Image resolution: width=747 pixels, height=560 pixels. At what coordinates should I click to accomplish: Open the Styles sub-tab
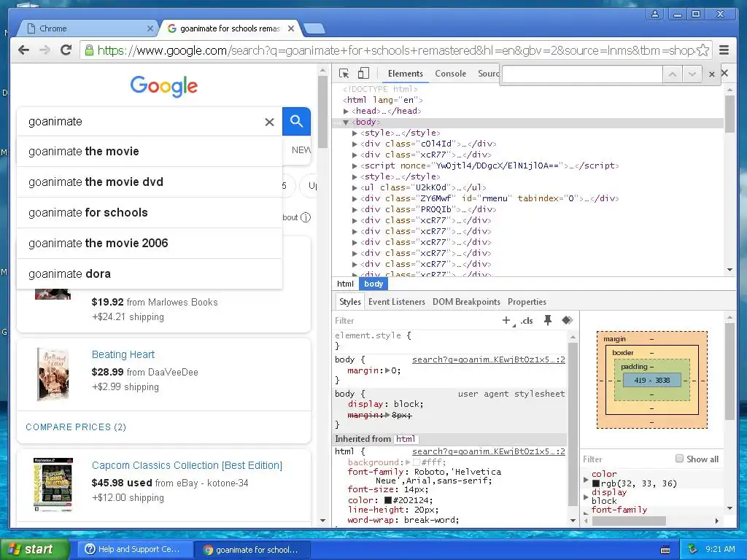coord(349,301)
